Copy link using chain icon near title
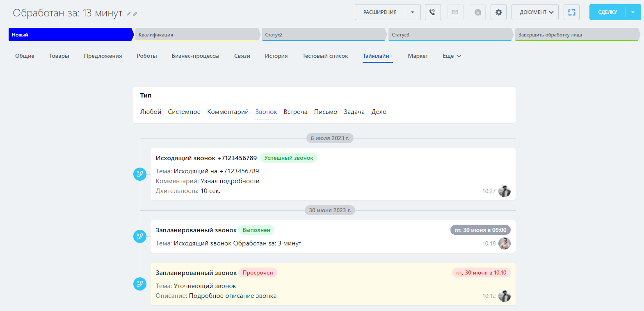Viewport: 644px width, 311px height. coord(135,14)
